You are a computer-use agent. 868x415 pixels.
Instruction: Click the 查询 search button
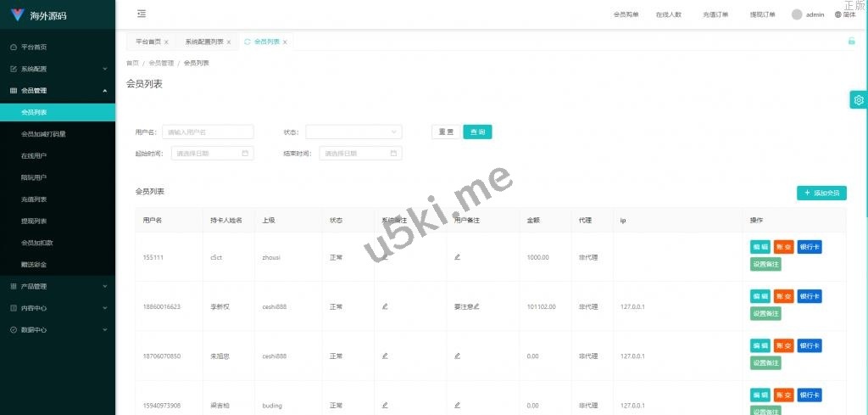[x=477, y=132]
